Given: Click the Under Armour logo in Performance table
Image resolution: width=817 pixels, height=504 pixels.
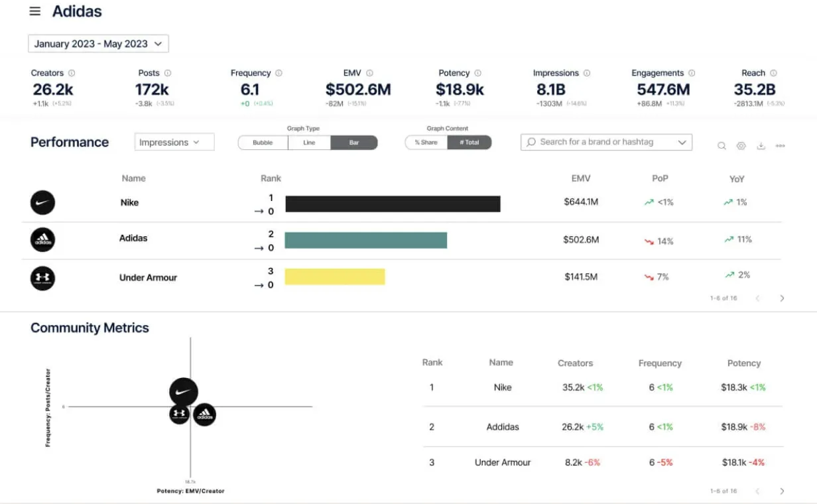Looking at the screenshot, I should point(42,278).
